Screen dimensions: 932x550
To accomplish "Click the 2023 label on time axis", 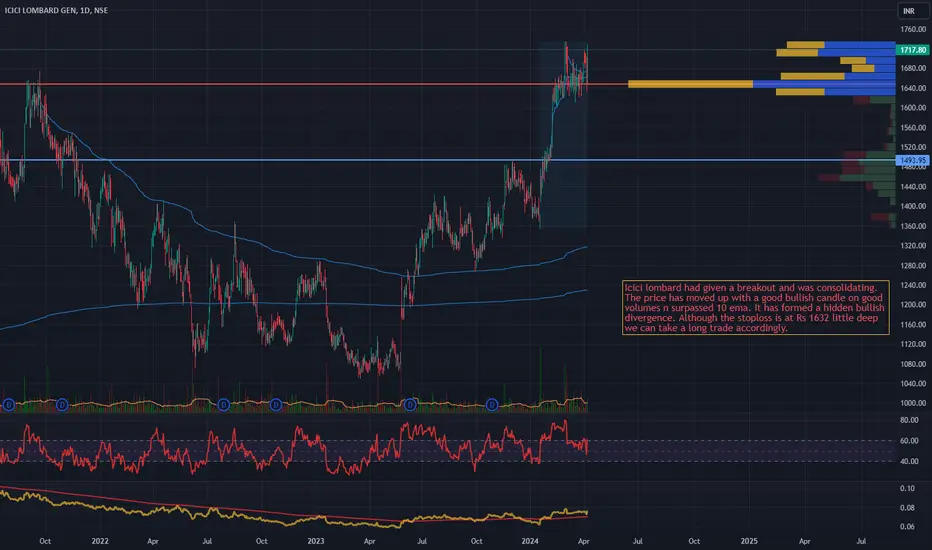I will coord(316,541).
